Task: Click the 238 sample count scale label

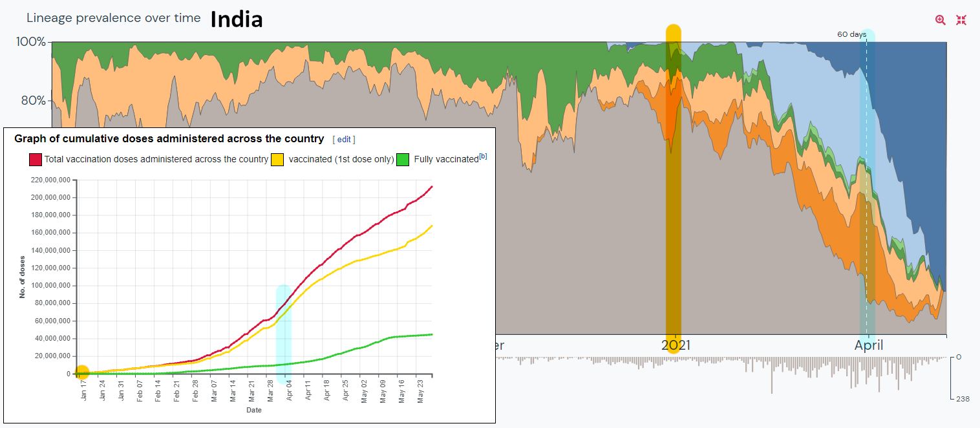Action: coord(963,399)
